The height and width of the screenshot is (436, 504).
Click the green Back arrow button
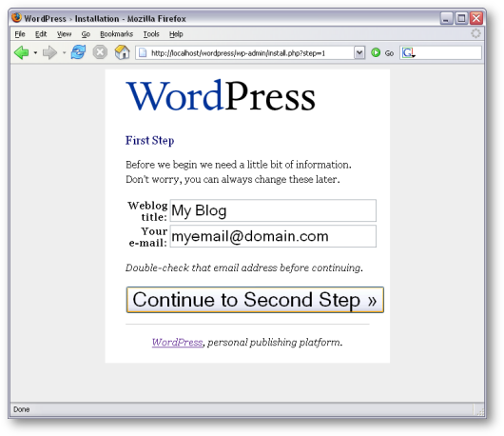coord(22,52)
